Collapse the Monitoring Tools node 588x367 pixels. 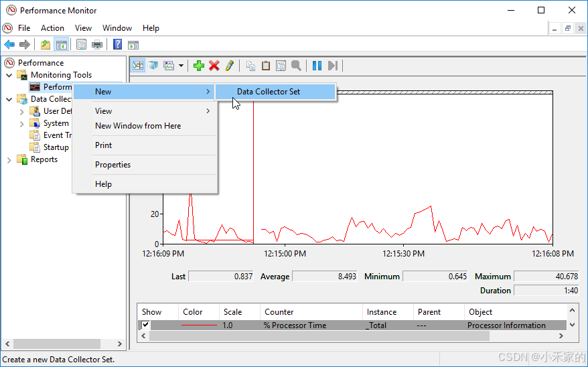(9, 76)
